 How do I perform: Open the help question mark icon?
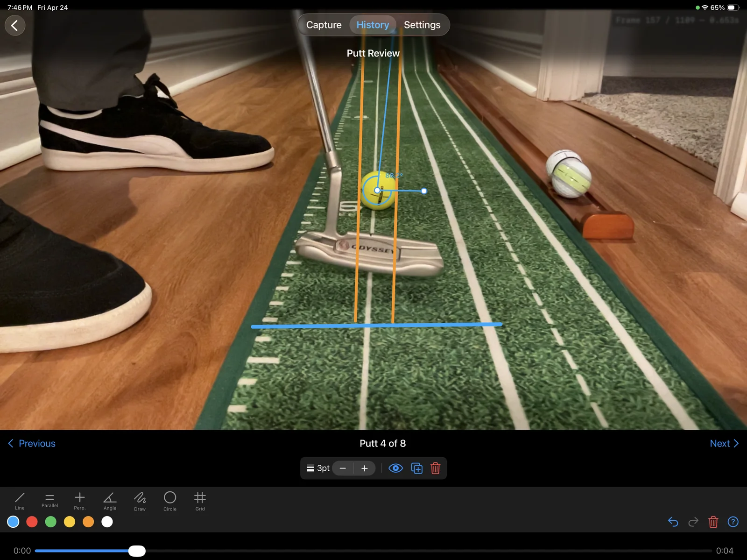[733, 522]
